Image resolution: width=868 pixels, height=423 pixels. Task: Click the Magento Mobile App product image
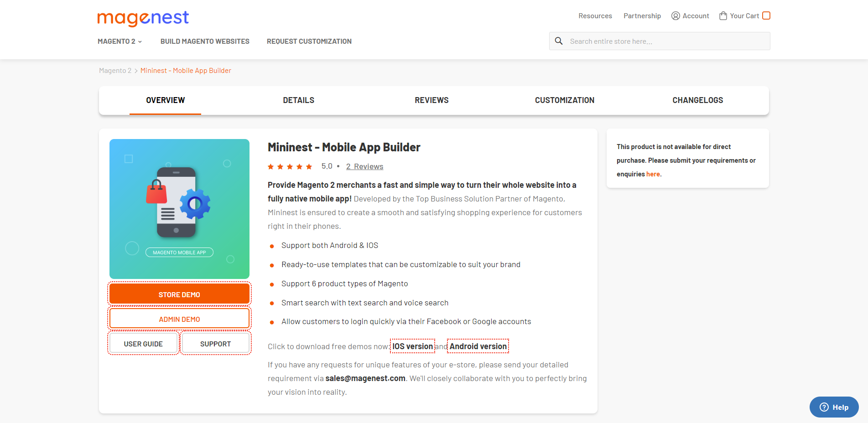pos(179,209)
